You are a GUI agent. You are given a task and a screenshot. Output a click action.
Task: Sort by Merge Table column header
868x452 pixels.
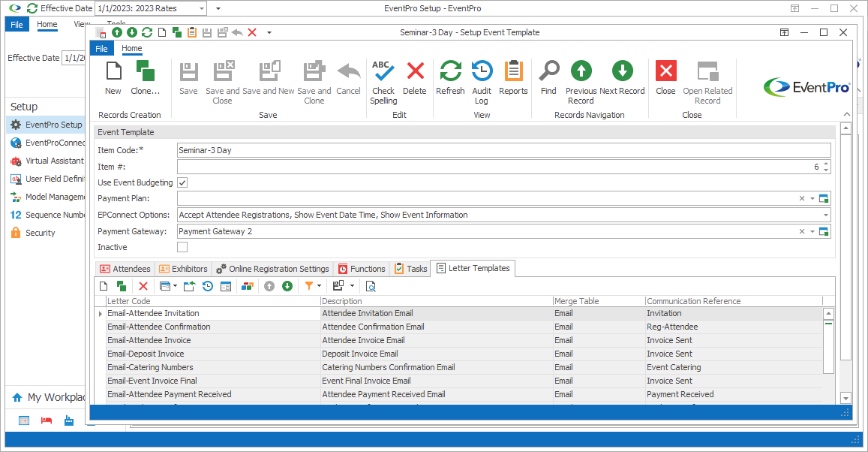pyautogui.click(x=599, y=301)
